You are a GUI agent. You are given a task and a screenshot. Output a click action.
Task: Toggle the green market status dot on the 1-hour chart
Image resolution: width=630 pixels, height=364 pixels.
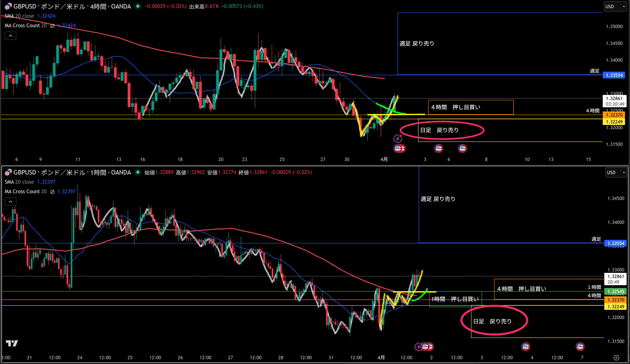coord(138,172)
